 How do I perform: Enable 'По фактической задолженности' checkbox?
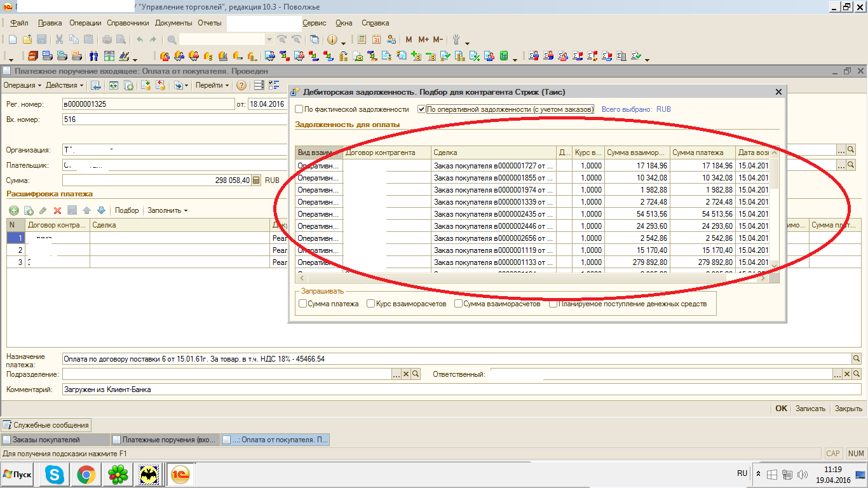click(299, 109)
